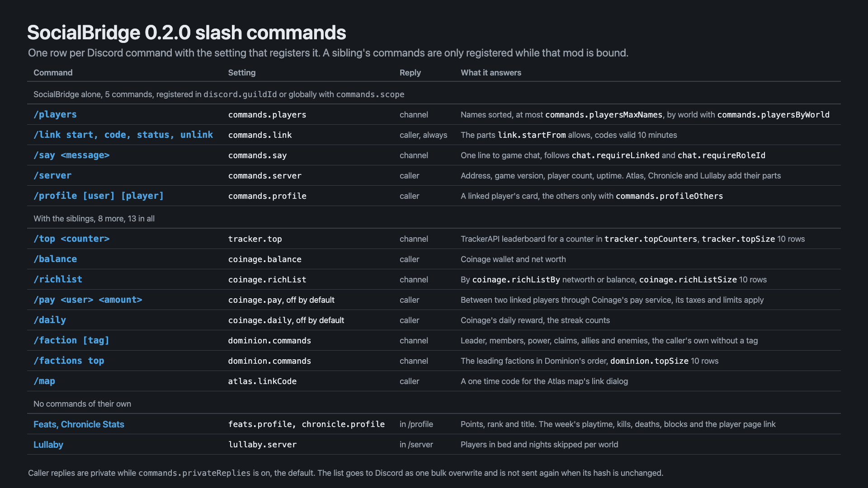Open the /top <counter> command

[x=71, y=239]
